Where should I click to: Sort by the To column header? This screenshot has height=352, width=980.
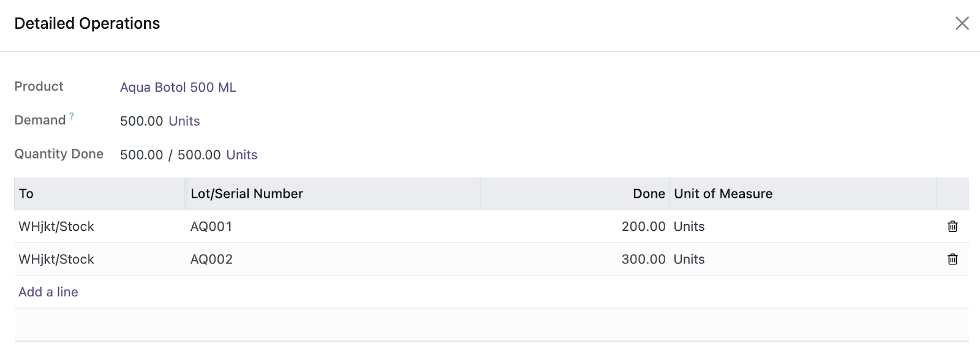(x=100, y=194)
